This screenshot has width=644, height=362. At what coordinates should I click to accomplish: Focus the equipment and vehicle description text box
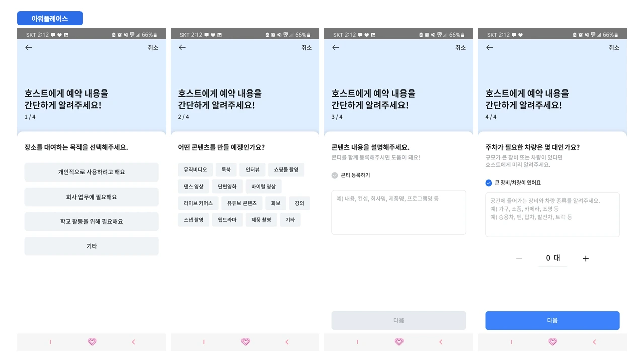[552, 214]
